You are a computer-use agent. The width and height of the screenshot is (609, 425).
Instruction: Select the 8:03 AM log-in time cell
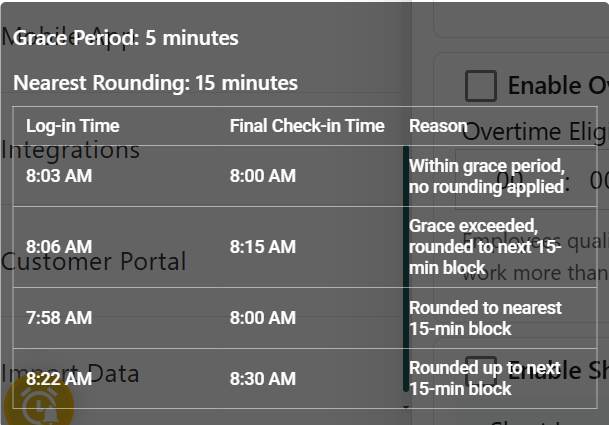[59, 176]
